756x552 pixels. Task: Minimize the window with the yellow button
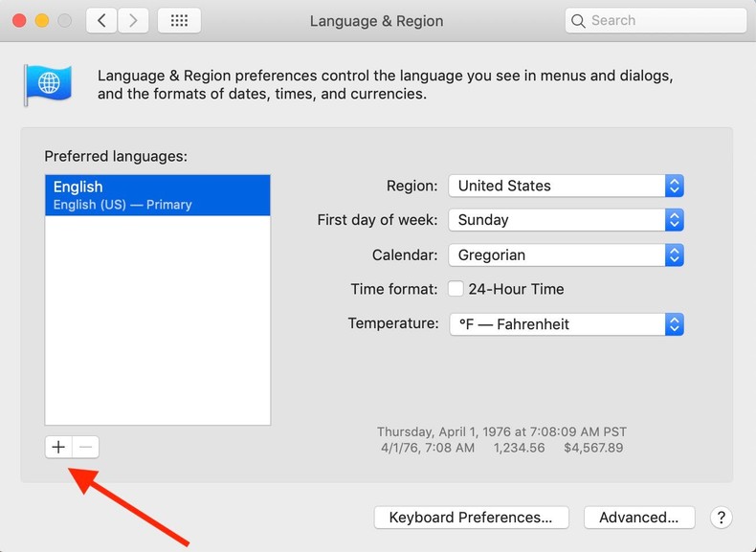click(x=42, y=21)
